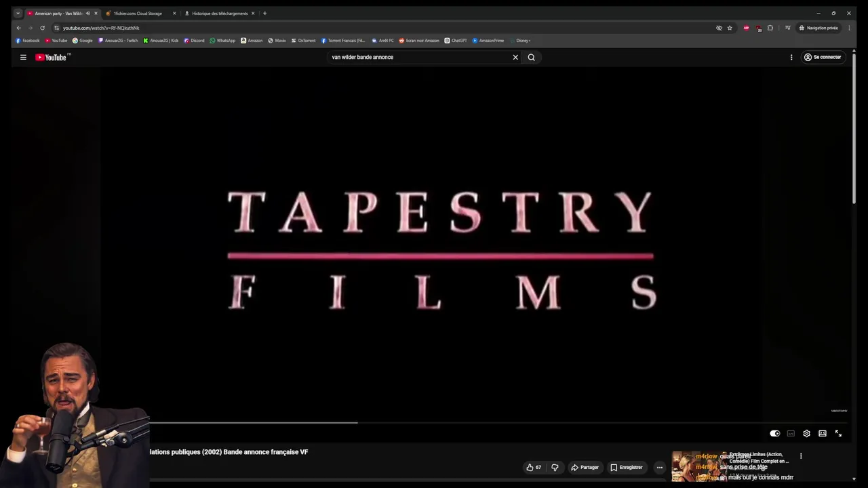Viewport: 868px width, 488px height.
Task: Open the ChatGPT bookmark
Action: [456, 41]
